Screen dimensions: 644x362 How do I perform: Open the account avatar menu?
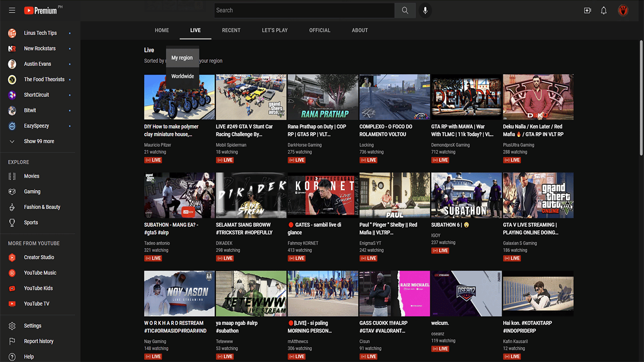point(623,11)
